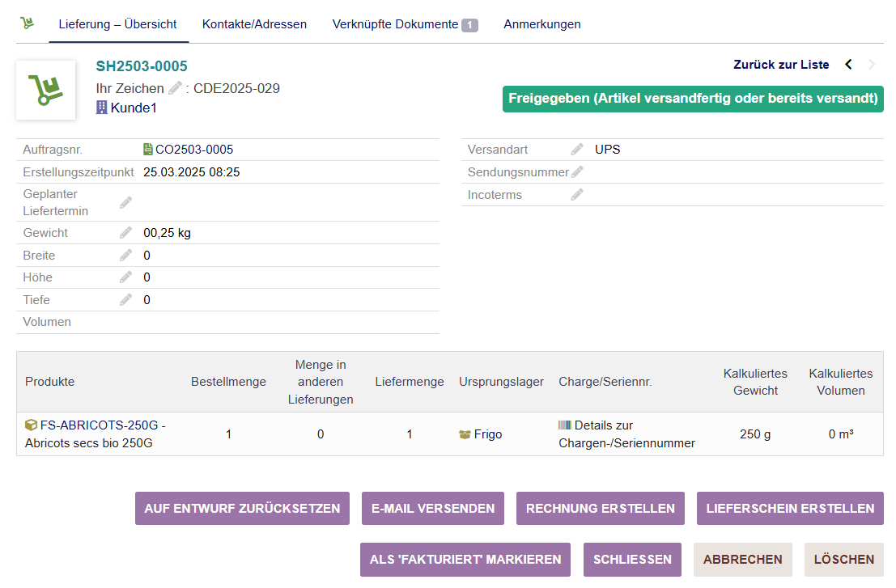896x588 pixels.
Task: Click the pencil icon next to Ihr Zeichen
Action: coord(175,88)
